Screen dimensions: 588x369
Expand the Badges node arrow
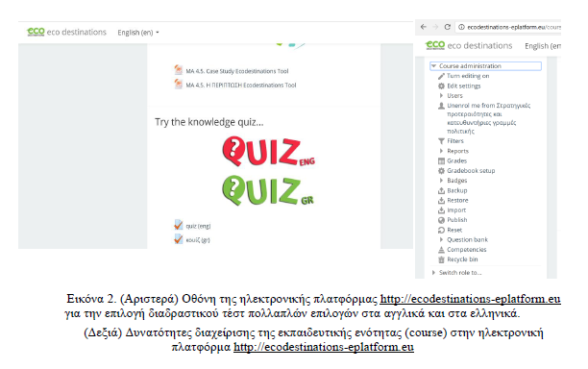click(441, 181)
